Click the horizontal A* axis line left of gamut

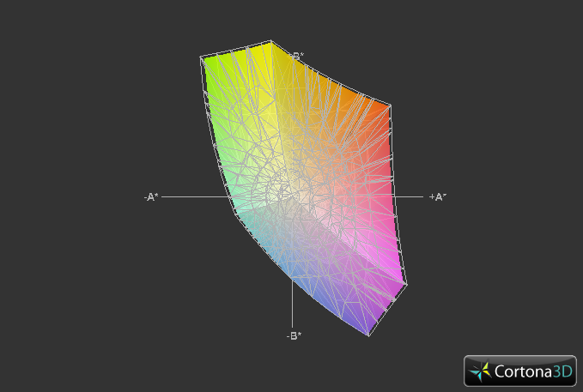(193, 196)
